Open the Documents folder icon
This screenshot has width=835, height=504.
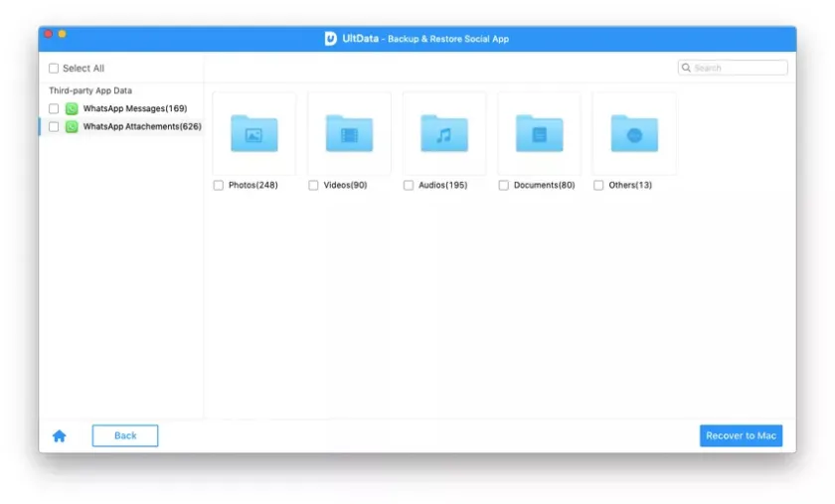point(539,133)
